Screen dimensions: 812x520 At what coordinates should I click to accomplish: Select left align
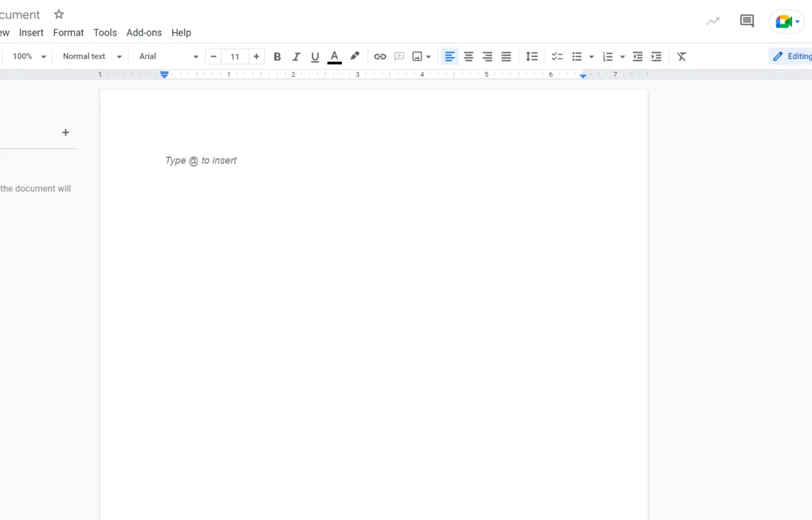[449, 56]
